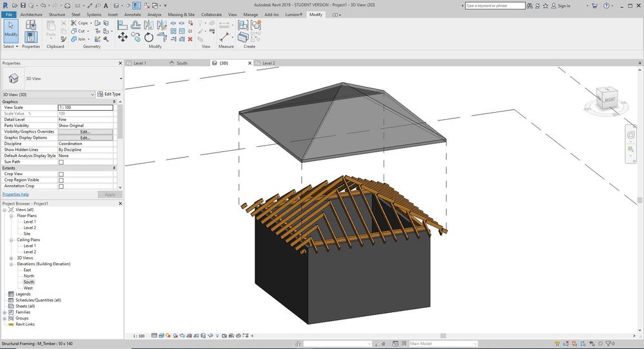Click the Create Assembly icon
Image resolution: width=644 pixels, height=349 pixels.
click(x=243, y=25)
